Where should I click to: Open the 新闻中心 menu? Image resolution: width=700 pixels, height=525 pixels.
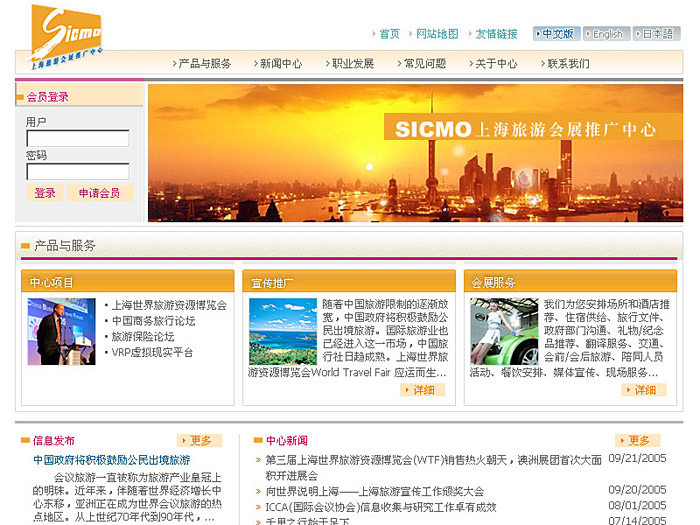pyautogui.click(x=281, y=63)
